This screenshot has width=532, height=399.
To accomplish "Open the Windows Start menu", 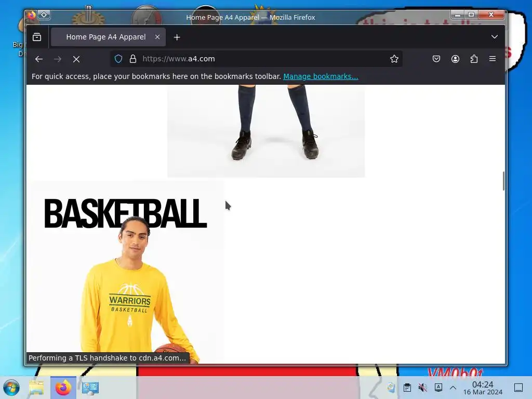I will coord(11,388).
